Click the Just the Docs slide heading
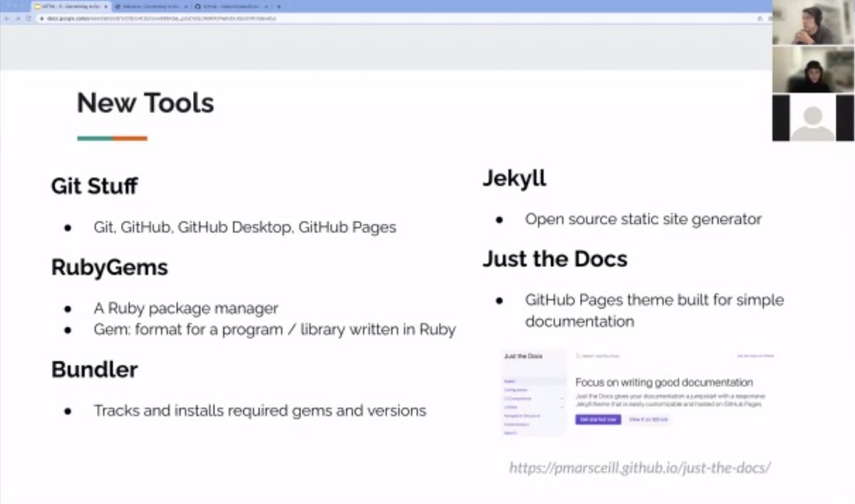The height and width of the screenshot is (504, 855). [555, 258]
